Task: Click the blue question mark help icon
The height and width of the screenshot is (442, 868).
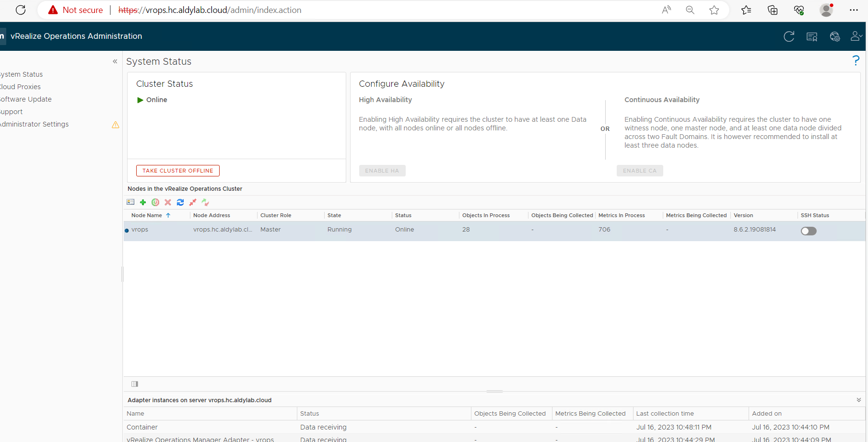Action: click(x=856, y=60)
